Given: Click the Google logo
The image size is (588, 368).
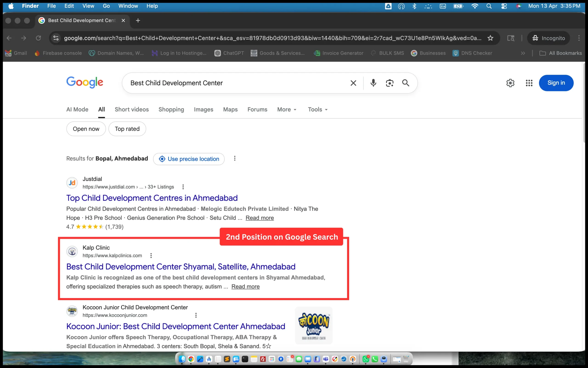Looking at the screenshot, I should tap(85, 82).
